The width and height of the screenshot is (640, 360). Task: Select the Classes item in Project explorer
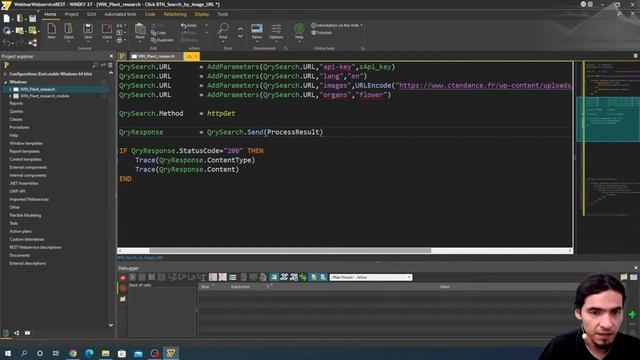(16, 119)
